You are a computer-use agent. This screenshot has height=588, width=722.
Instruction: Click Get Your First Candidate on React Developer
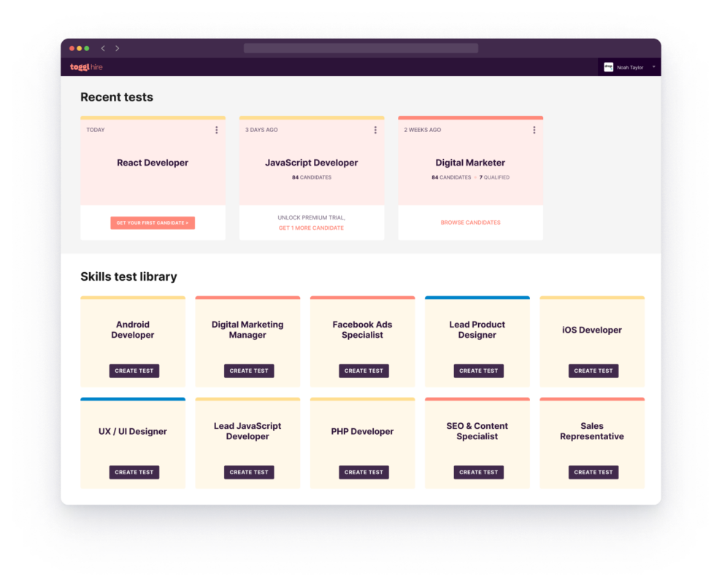[x=153, y=223]
